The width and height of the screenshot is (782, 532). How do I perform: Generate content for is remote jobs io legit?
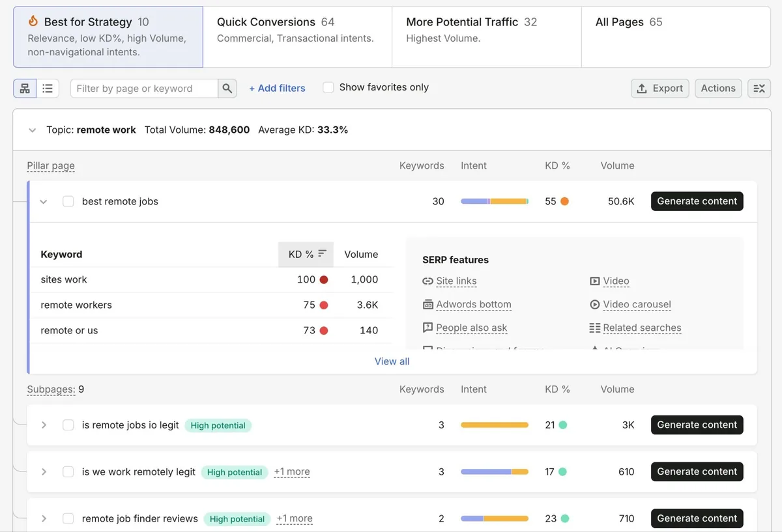click(x=697, y=425)
